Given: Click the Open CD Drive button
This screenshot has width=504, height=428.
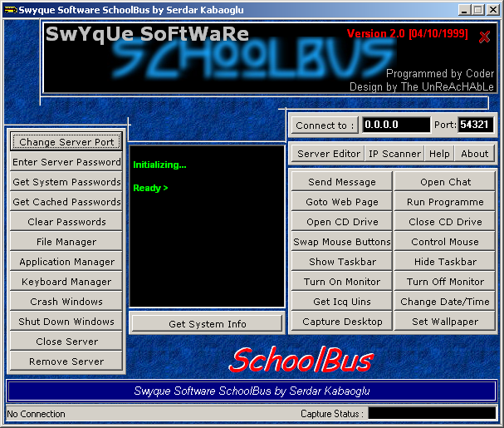Looking at the screenshot, I should pos(342,222).
